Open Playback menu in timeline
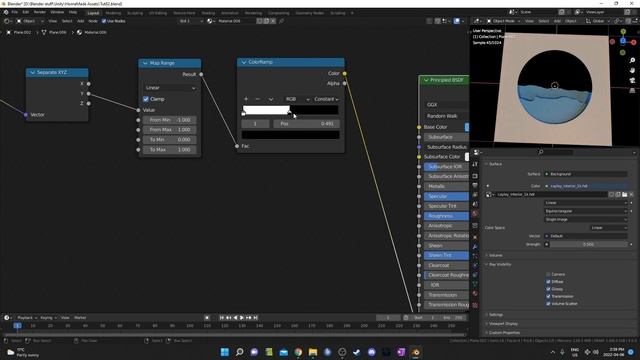640x360 pixels. tap(27, 318)
